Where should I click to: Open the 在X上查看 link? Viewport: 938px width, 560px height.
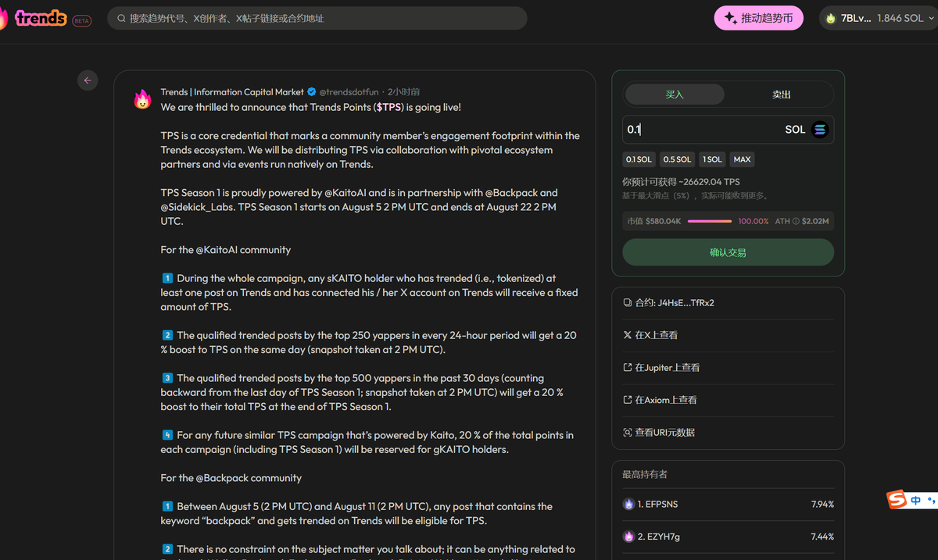click(x=656, y=335)
